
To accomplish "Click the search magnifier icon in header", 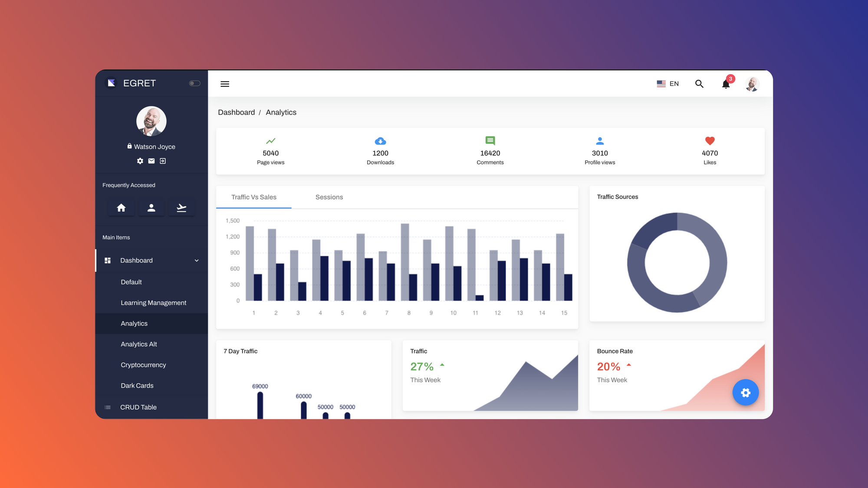I will click(x=699, y=83).
